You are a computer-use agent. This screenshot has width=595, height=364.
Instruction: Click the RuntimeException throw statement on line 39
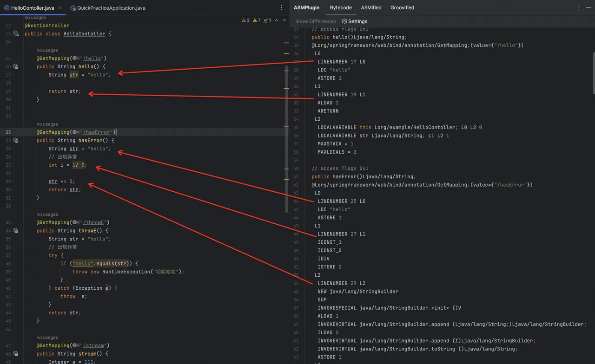(x=128, y=272)
